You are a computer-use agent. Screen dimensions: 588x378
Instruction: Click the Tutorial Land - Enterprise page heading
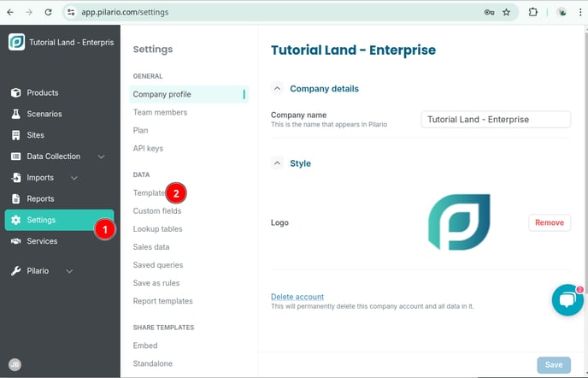pos(353,50)
